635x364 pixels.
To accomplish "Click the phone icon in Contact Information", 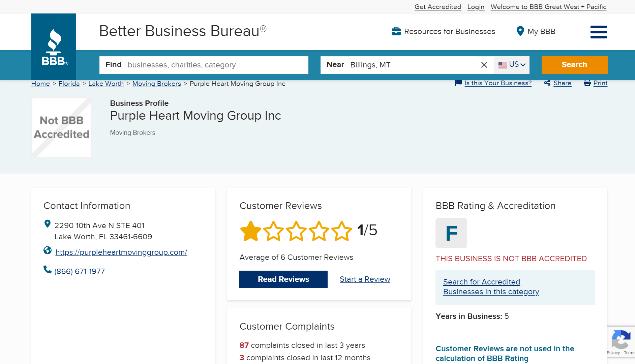I will (x=48, y=270).
